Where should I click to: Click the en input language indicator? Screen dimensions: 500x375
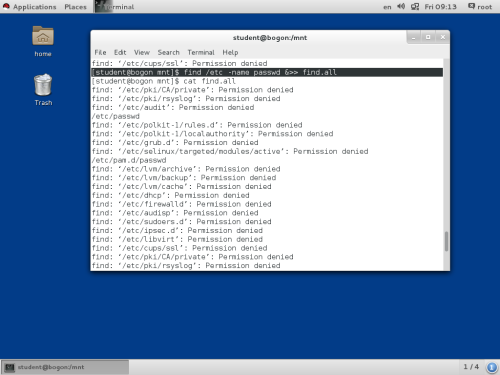tap(387, 7)
